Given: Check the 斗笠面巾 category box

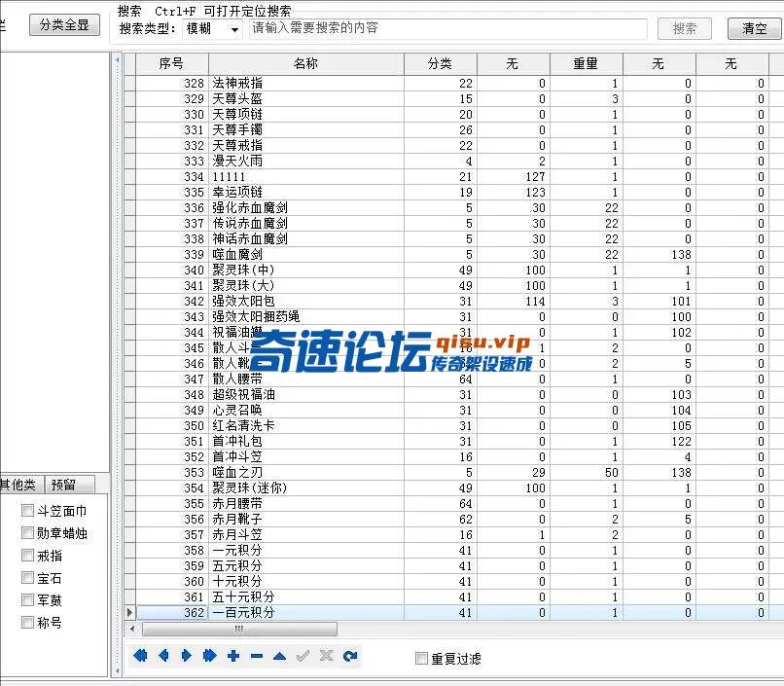Looking at the screenshot, I should (27, 511).
